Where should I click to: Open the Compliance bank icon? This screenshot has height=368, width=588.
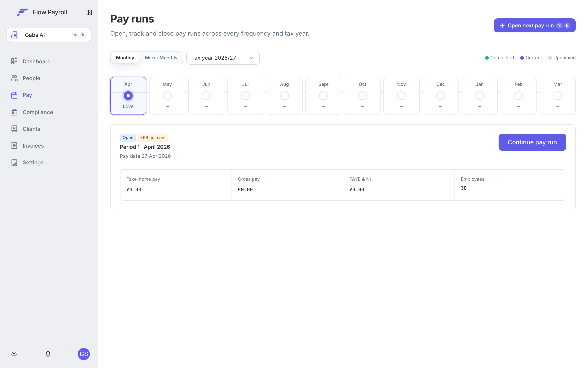coord(14,112)
